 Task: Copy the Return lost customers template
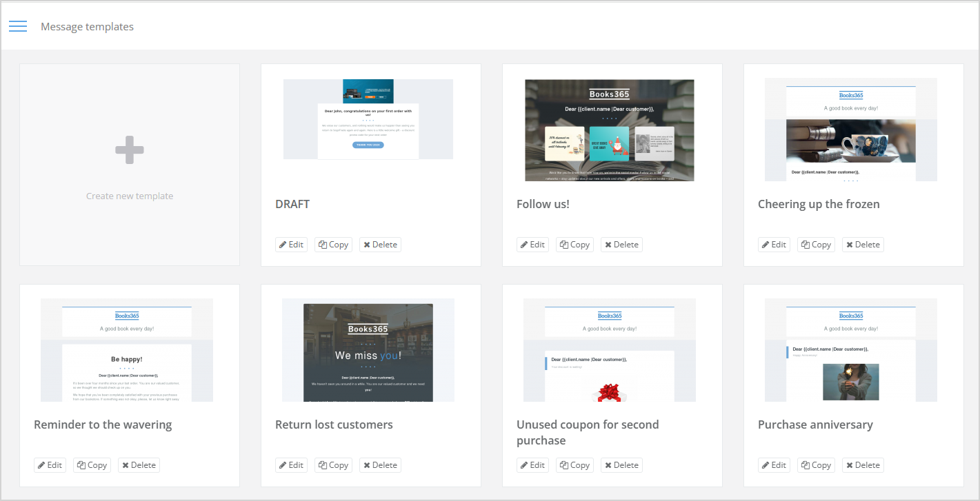click(334, 465)
